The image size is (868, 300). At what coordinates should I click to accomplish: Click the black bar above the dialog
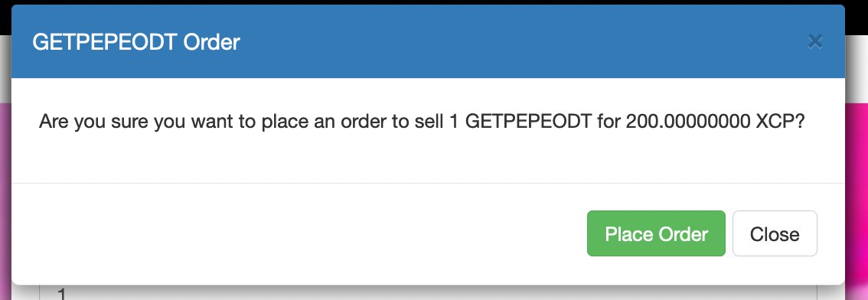(434, 2)
